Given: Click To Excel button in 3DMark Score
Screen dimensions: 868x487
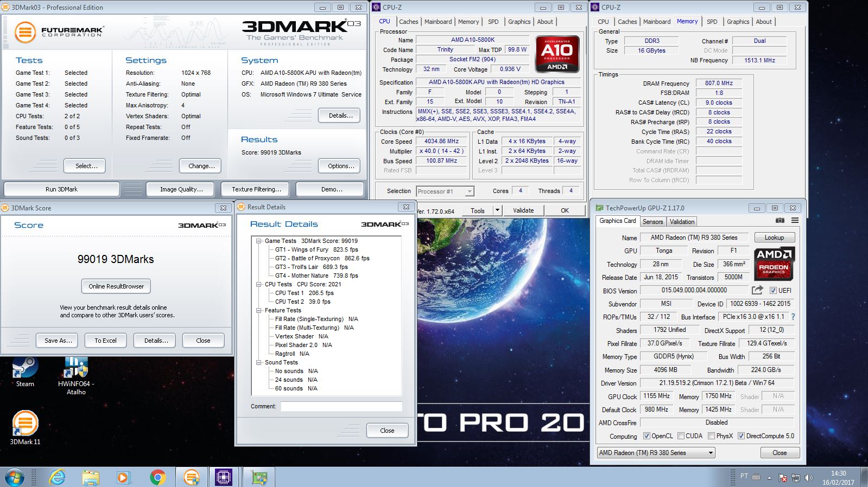Looking at the screenshot, I should coord(105,341).
